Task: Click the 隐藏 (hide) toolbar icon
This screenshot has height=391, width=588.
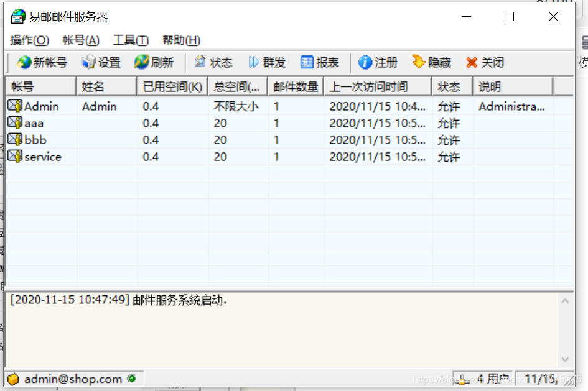Action: click(x=419, y=62)
